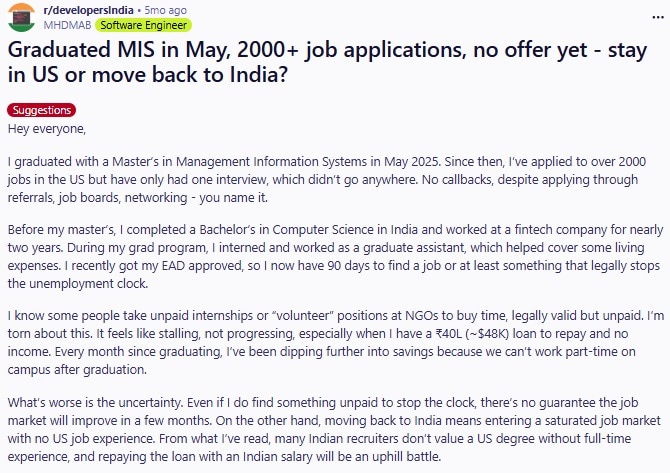This screenshot has width=670, height=473.
Task: Open the r/developersIndia subreddit link
Action: pyautogui.click(x=85, y=9)
